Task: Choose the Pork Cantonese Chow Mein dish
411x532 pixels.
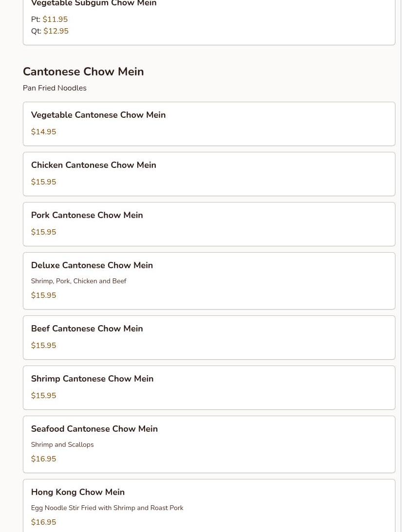Action: coord(87,216)
